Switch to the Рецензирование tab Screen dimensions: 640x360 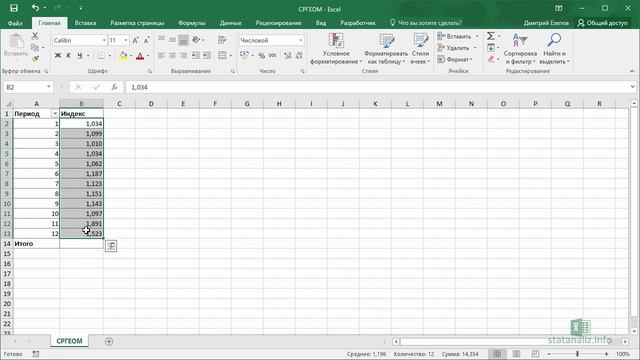278,23
